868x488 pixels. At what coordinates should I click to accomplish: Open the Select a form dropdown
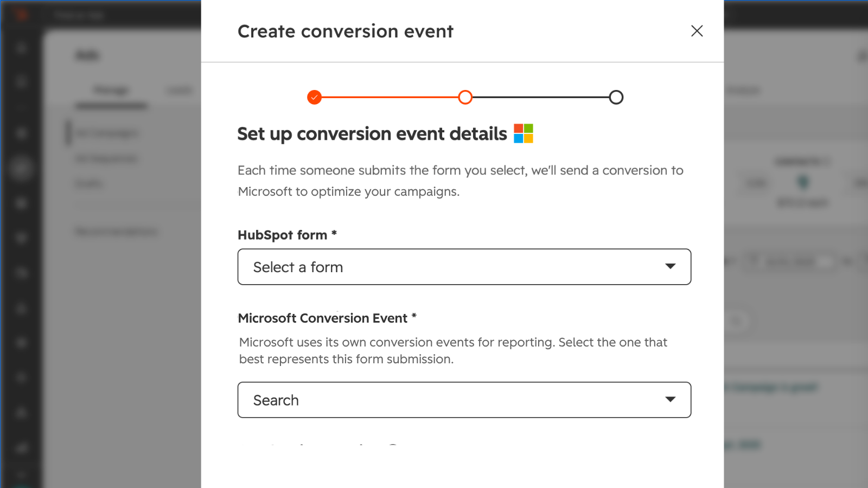click(464, 267)
